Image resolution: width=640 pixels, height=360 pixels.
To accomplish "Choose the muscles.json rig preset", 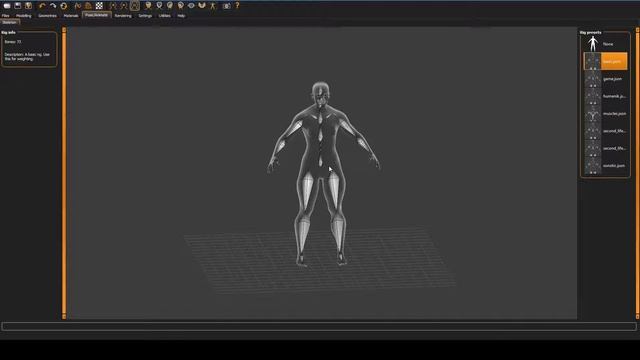I will pyautogui.click(x=606, y=113).
